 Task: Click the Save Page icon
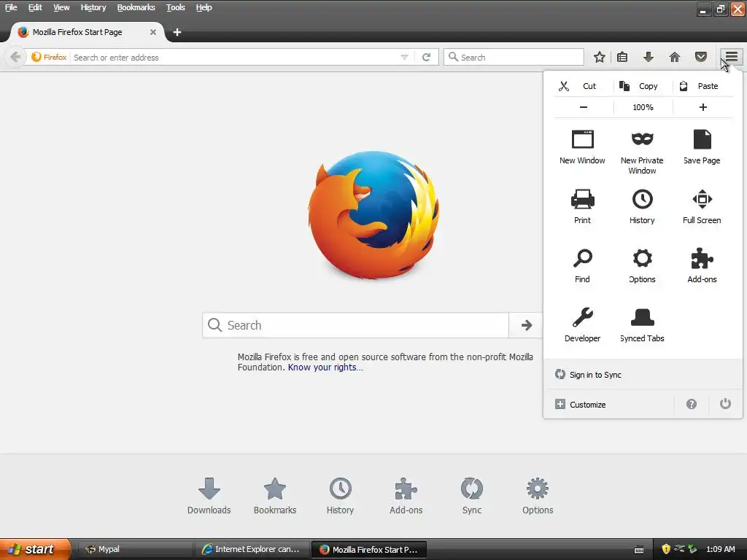coord(702,139)
